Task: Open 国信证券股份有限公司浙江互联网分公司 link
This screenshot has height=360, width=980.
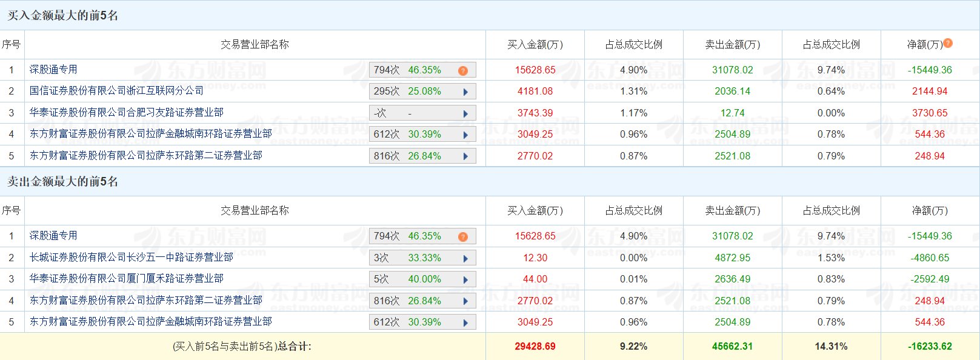Action: 116,91
